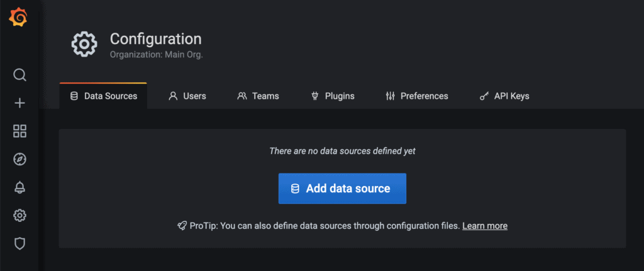Open the API Keys tab

tap(504, 96)
